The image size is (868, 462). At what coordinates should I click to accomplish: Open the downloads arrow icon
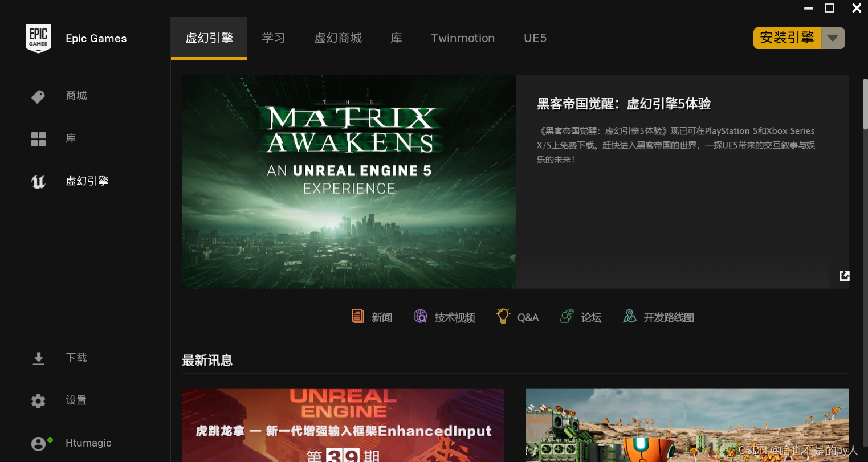38,358
